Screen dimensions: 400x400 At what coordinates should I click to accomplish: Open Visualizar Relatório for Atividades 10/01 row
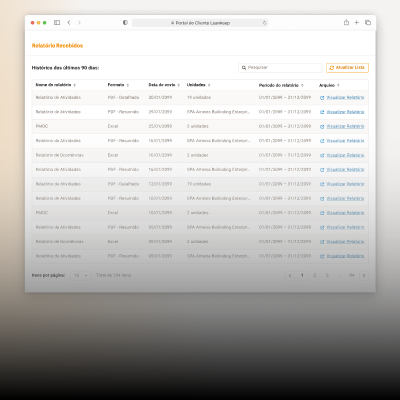pyautogui.click(x=345, y=199)
